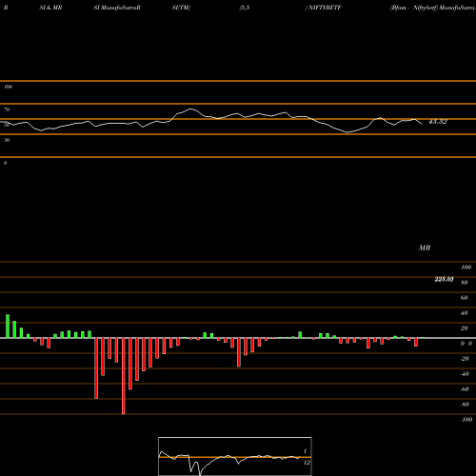This screenshot has width=476, height=476.
Task: Click the 43.32 RSI value label
Action: (438, 122)
